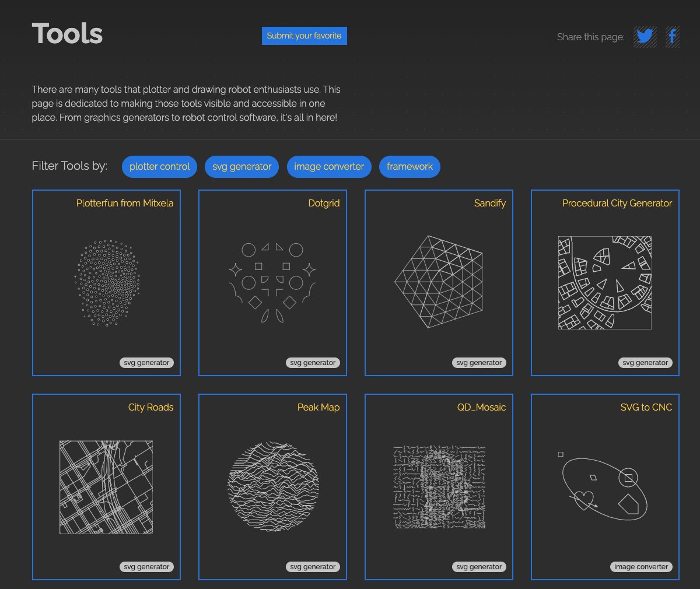Click the Filter Tools by label
The height and width of the screenshot is (589, 700).
pos(69,166)
